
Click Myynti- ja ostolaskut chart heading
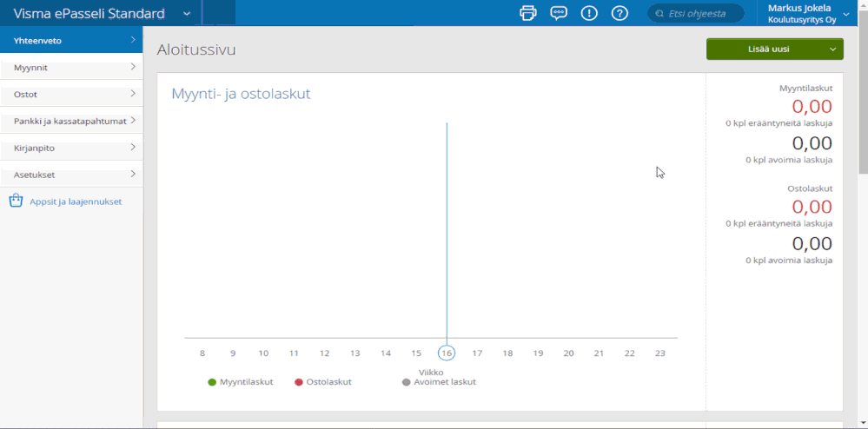[241, 94]
